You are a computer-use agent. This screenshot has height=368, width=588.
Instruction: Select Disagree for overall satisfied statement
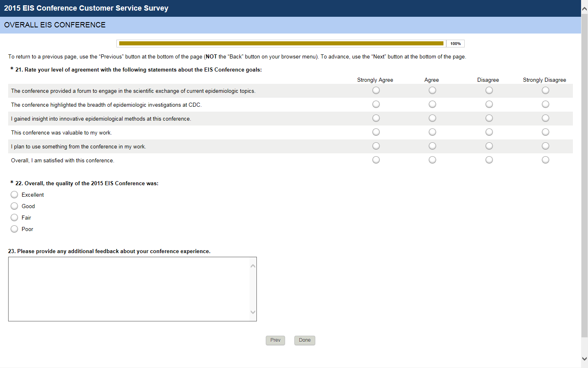(489, 160)
